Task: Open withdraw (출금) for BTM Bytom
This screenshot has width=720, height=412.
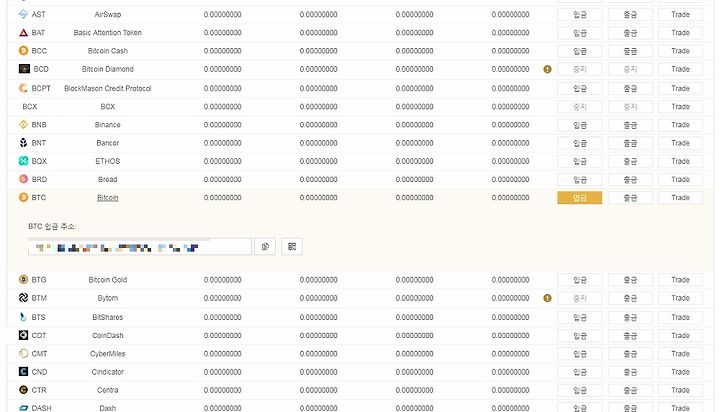Action: coord(630,299)
